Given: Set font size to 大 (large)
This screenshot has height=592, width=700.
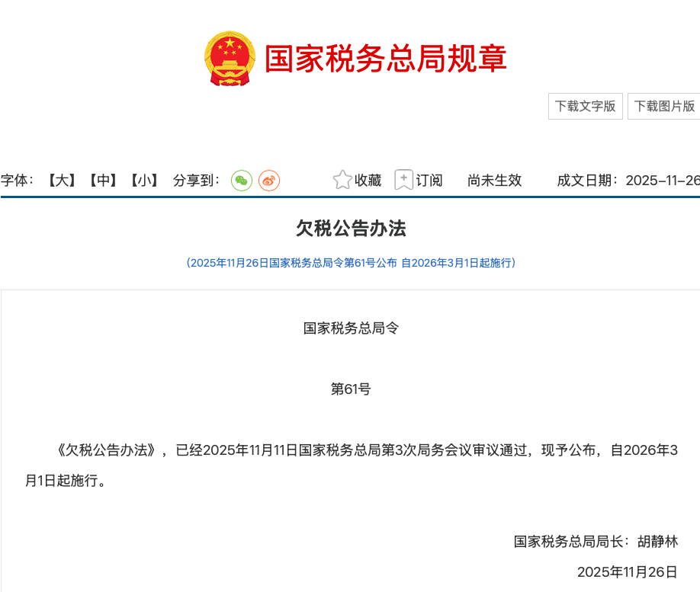Looking at the screenshot, I should [x=62, y=181].
